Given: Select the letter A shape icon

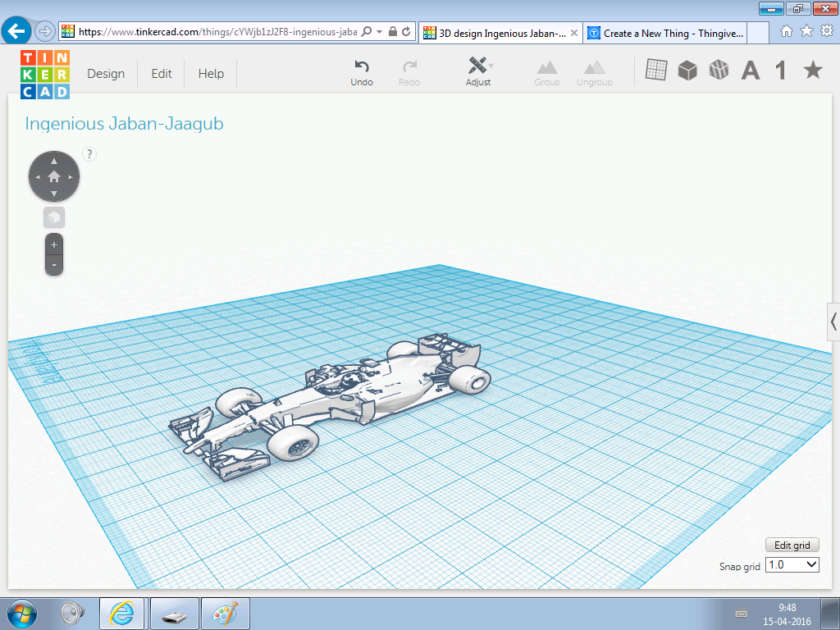Looking at the screenshot, I should click(x=751, y=71).
